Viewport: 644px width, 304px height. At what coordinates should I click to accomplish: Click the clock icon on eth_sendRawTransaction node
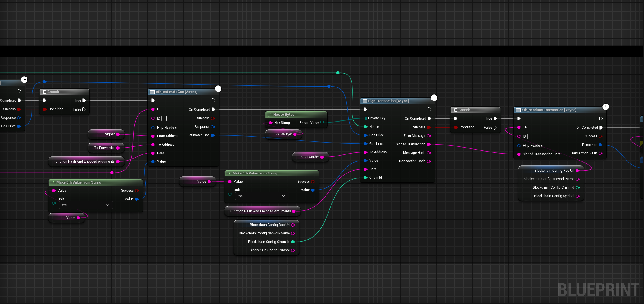coord(606,107)
